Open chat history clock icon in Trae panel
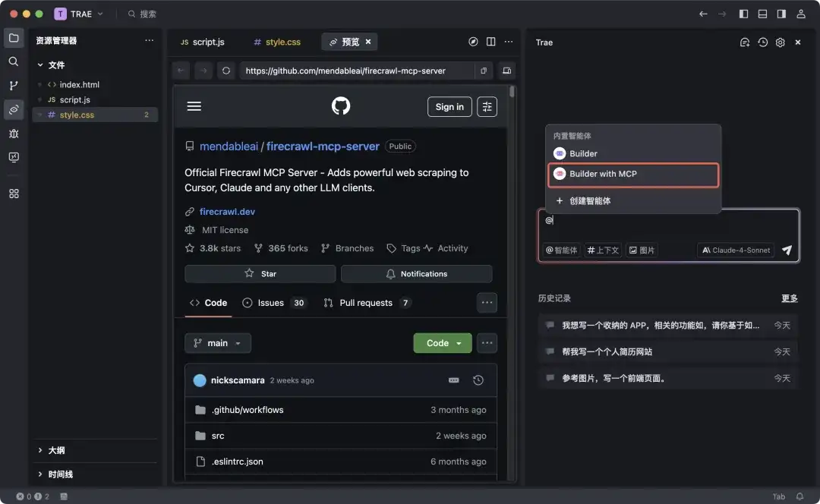 (x=762, y=43)
